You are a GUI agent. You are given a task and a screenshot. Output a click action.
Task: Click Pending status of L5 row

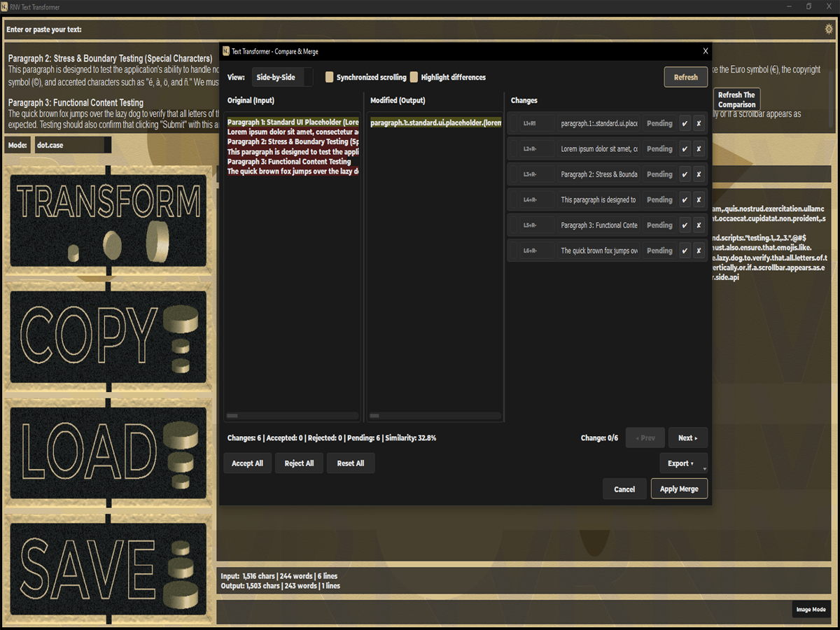click(x=659, y=225)
